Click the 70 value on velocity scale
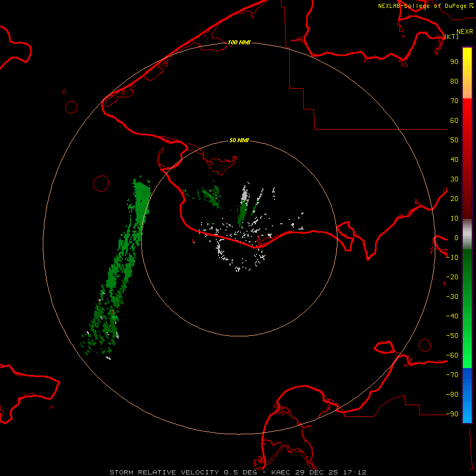476x476 pixels. 454,101
